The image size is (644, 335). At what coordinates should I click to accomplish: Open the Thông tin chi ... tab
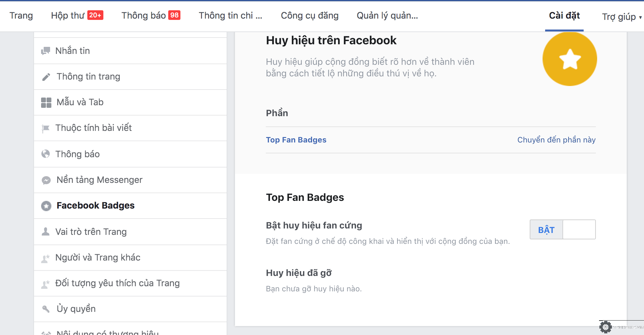(231, 15)
